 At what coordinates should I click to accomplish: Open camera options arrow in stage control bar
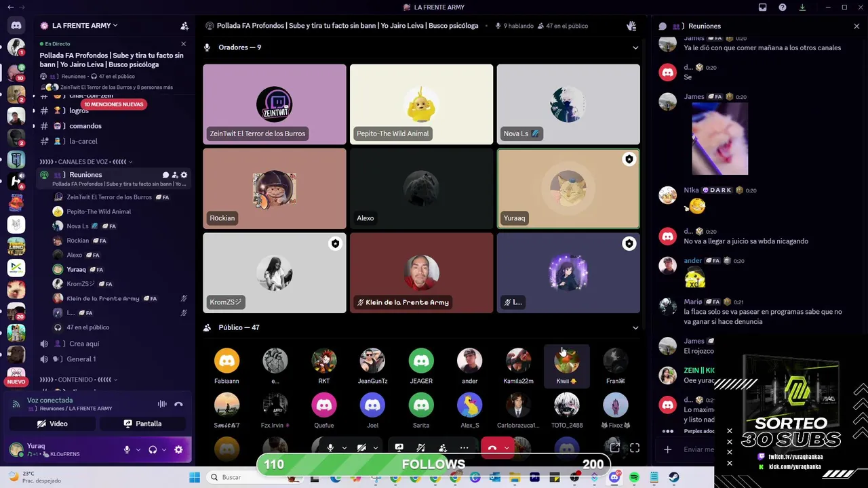(x=375, y=447)
